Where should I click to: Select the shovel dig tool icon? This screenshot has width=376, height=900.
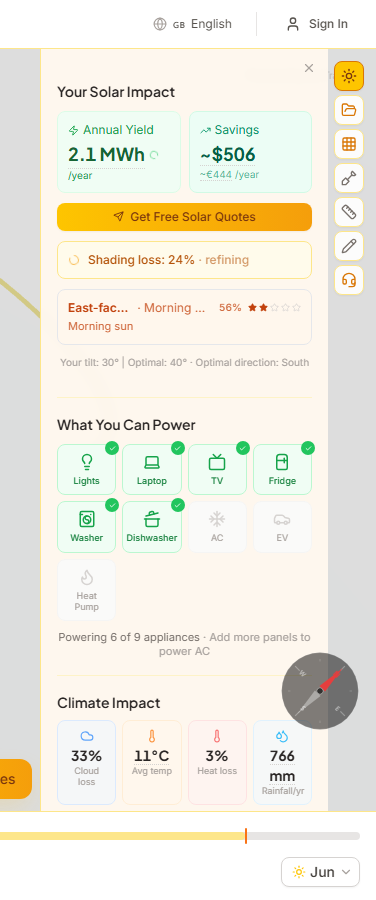pyautogui.click(x=348, y=178)
